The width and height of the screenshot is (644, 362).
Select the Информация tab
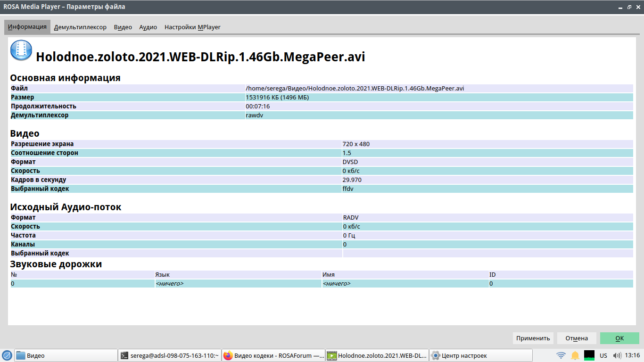click(x=27, y=27)
